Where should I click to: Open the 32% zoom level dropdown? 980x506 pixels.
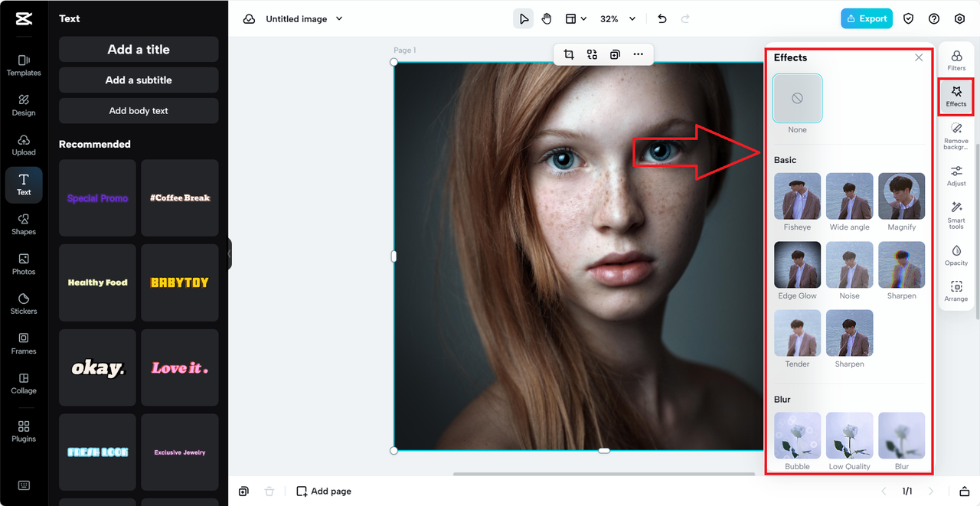click(x=618, y=18)
